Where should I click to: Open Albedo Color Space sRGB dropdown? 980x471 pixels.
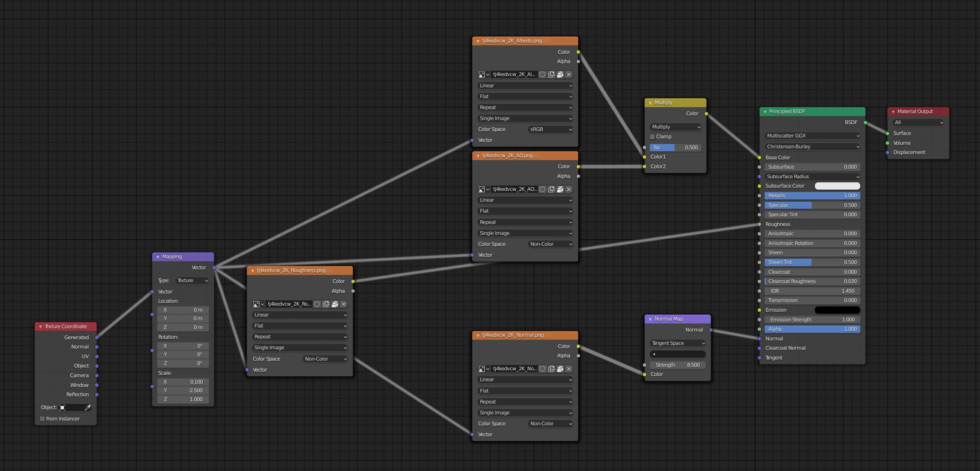coord(551,129)
